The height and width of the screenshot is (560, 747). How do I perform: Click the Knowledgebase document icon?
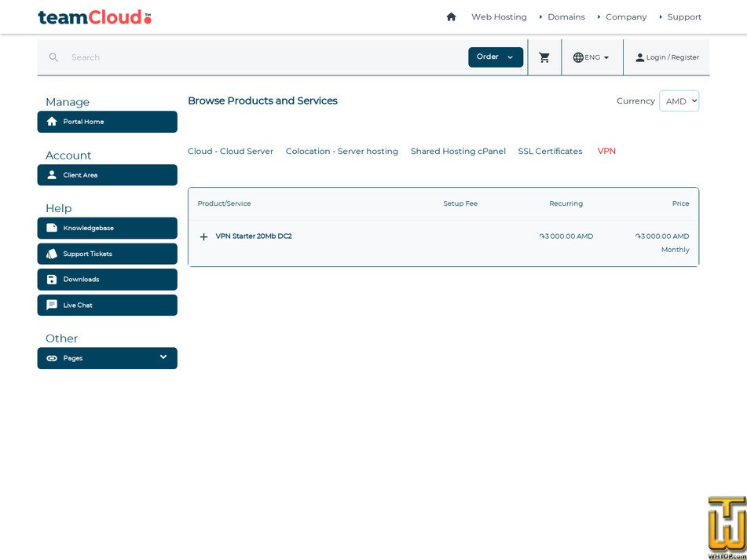click(x=52, y=228)
